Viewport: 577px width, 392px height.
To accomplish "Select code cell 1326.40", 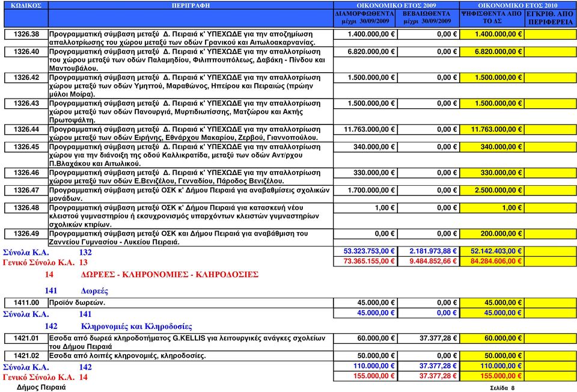I will (26, 52).
